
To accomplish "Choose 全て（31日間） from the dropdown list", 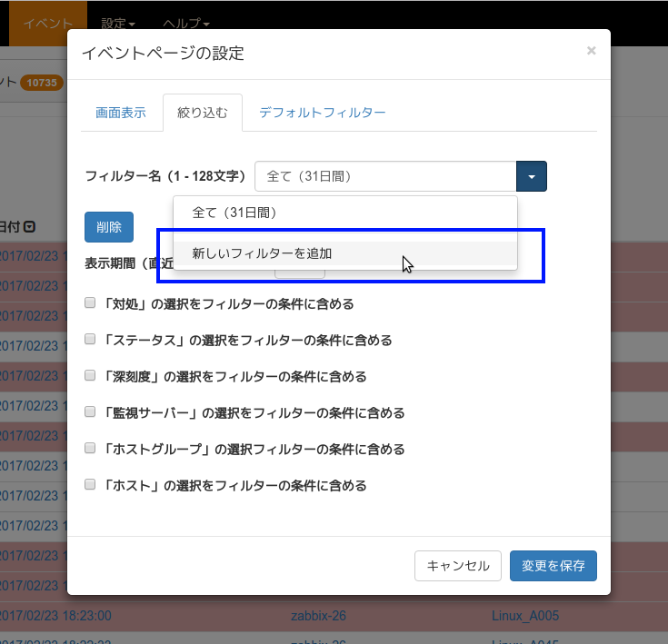I will click(234, 213).
